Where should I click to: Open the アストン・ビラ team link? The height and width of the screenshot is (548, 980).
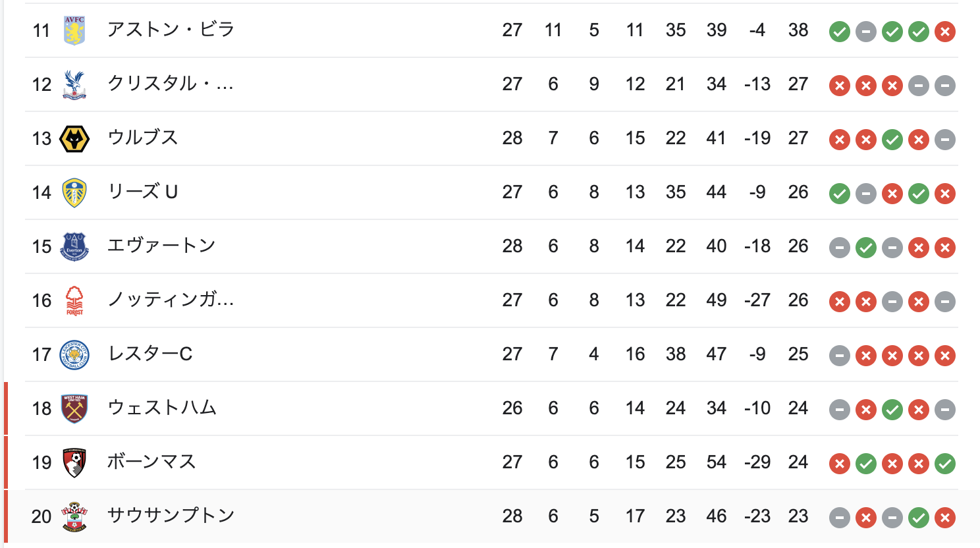(x=171, y=30)
